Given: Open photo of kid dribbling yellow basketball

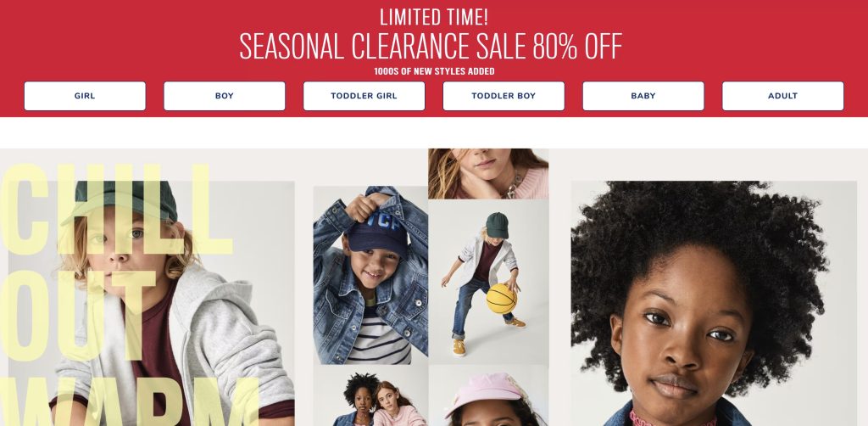Looking at the screenshot, I should coord(488,282).
